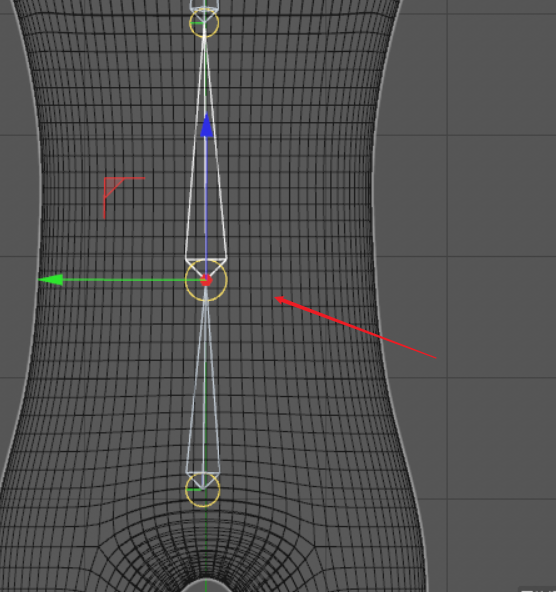
Task: Click the green axis arrowhead of the gizmo
Action: [51, 280]
